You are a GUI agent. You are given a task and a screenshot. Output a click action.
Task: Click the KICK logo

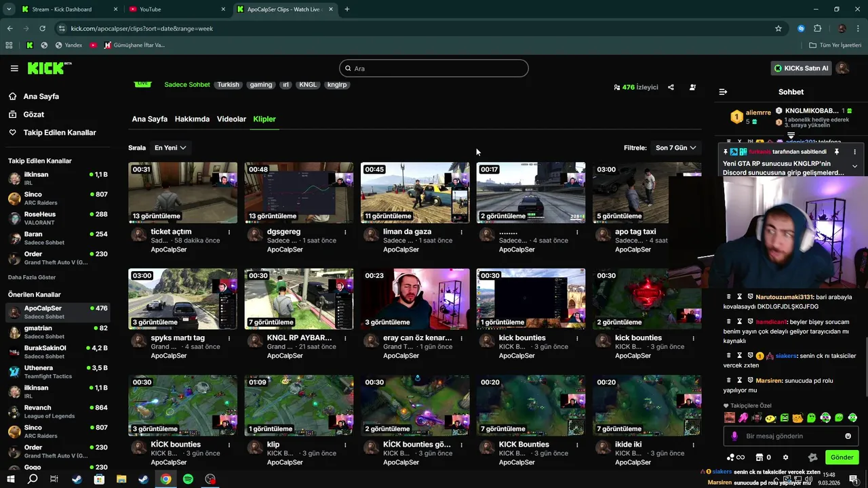pos(49,68)
